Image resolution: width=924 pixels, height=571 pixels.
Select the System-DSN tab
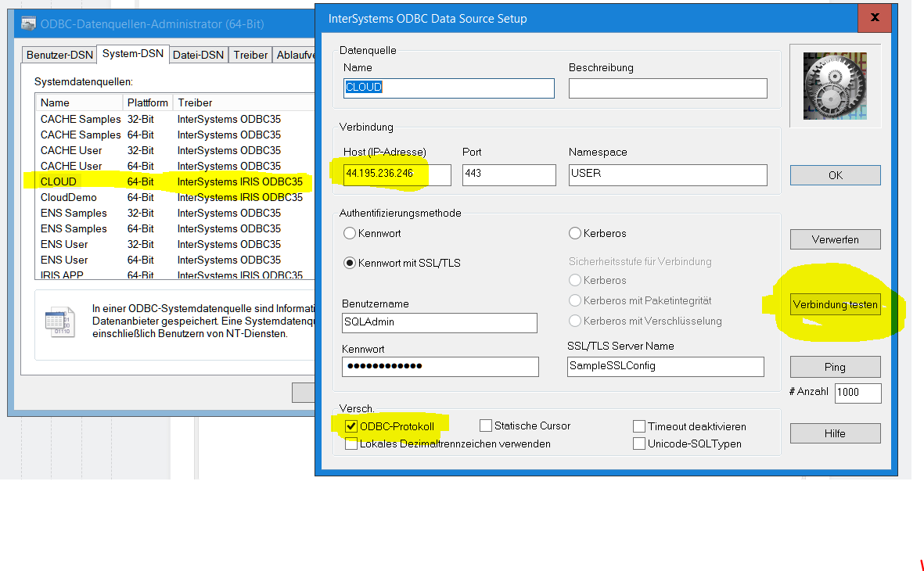pyautogui.click(x=132, y=54)
